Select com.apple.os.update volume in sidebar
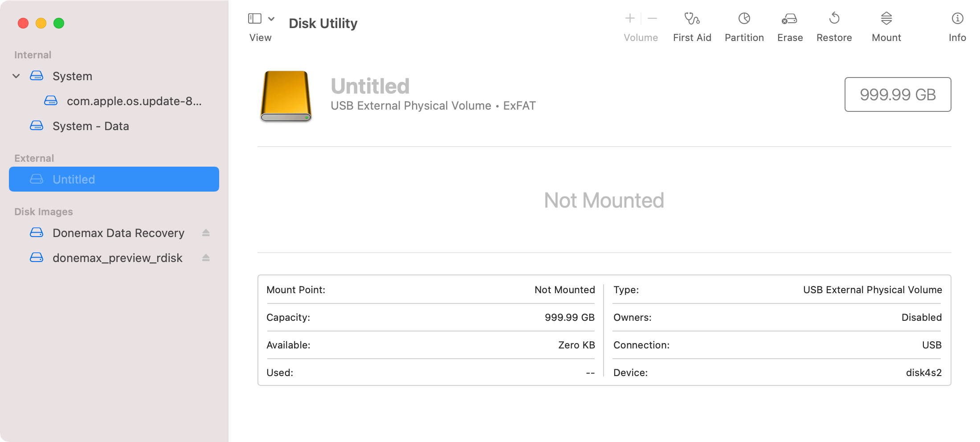Screen dimensions: 980x442 [x=134, y=101]
